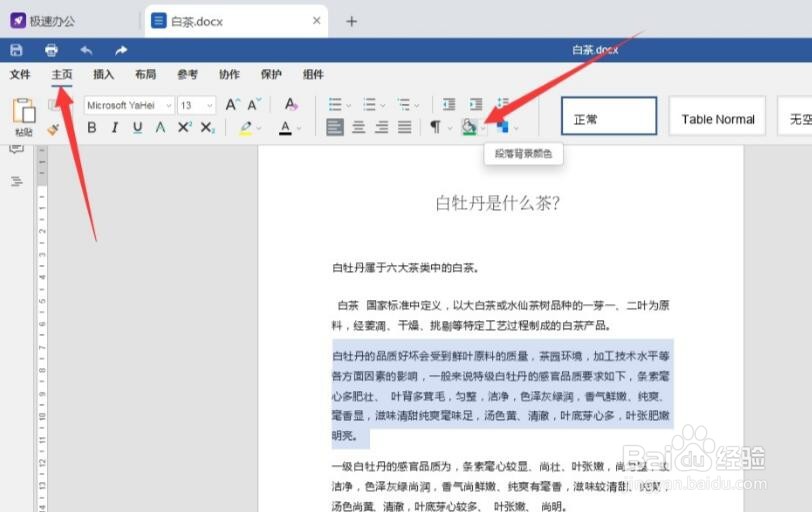This screenshot has width=812, height=512.
Task: Justify the paragraph text
Action: click(404, 127)
